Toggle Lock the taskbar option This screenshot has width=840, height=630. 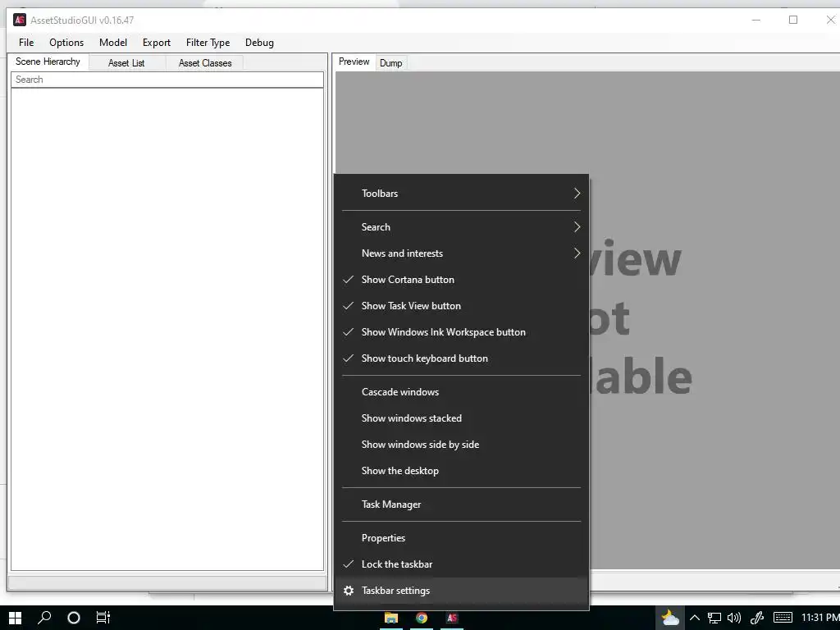(x=461, y=564)
